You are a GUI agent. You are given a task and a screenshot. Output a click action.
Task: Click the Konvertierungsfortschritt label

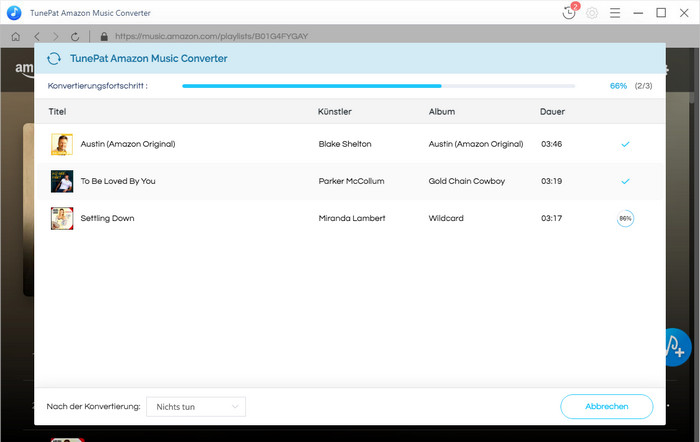(x=97, y=86)
